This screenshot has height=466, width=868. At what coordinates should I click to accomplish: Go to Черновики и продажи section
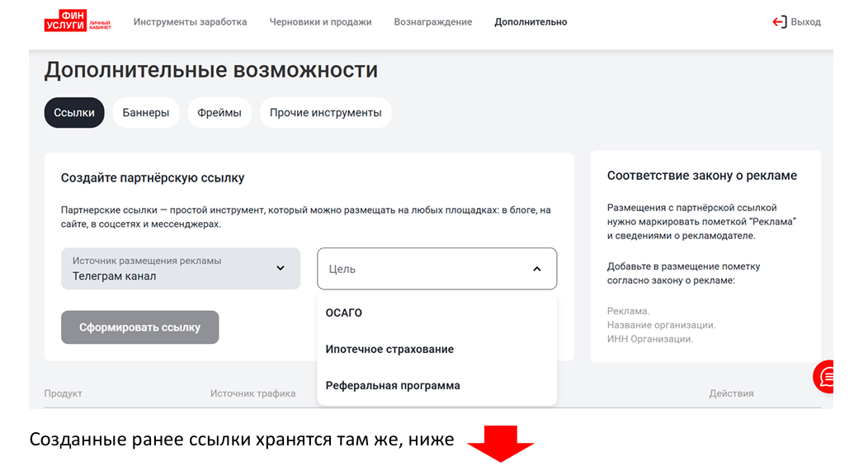point(320,22)
